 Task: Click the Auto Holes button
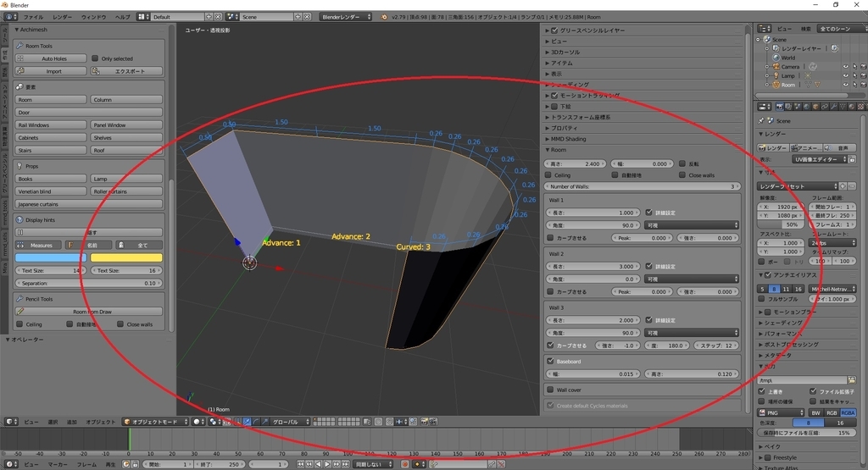click(51, 58)
